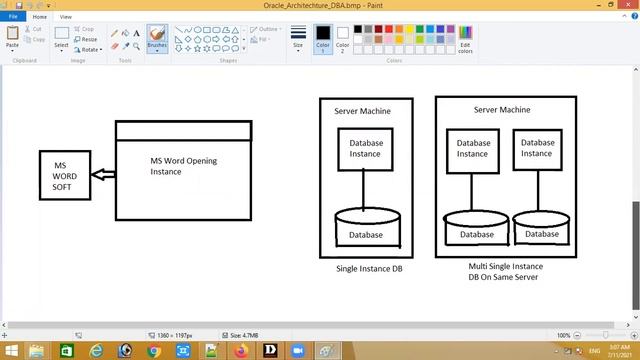Open the Select dropdown arrow

click(62, 51)
